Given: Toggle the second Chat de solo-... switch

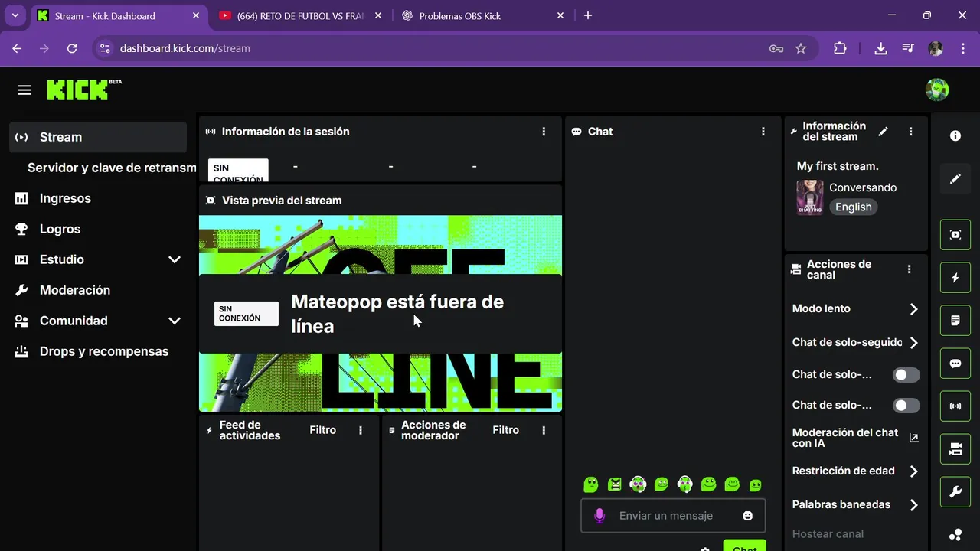Looking at the screenshot, I should click(x=906, y=406).
